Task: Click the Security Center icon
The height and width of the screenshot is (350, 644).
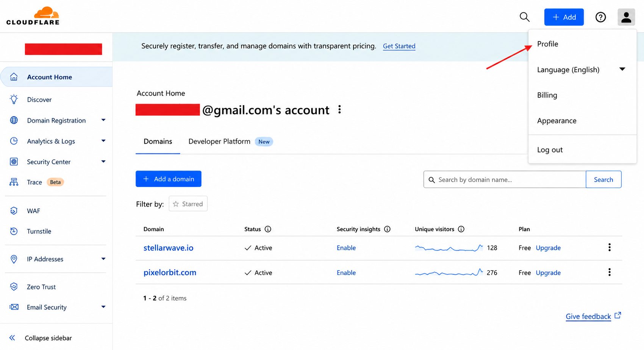Action: (14, 162)
